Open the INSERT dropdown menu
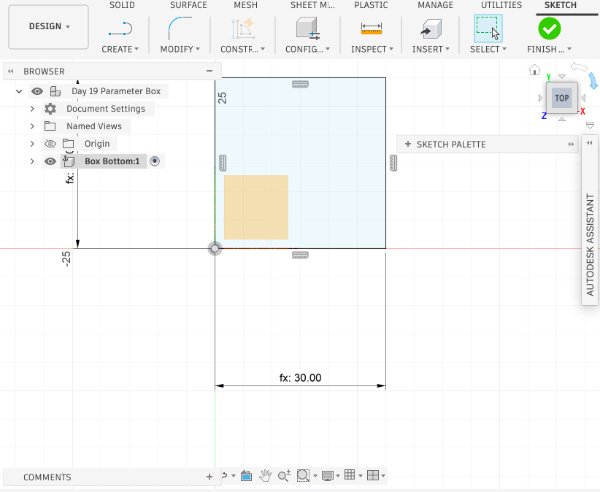 point(430,49)
